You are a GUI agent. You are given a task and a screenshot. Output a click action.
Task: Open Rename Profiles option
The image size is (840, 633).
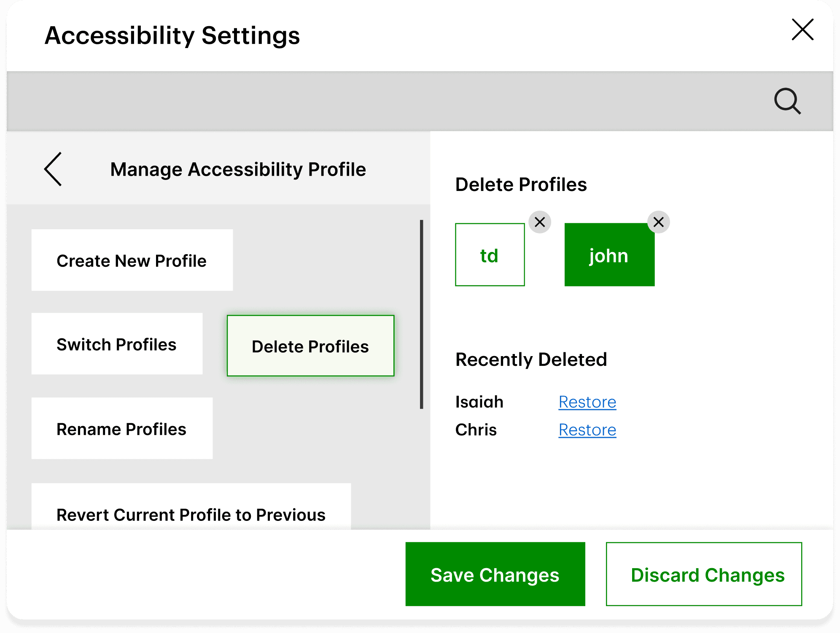click(x=122, y=428)
